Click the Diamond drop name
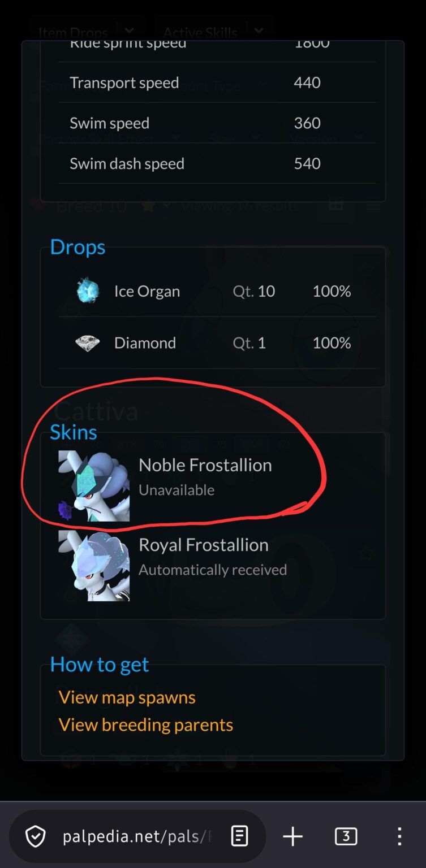This screenshot has height=868, width=426. coord(145,342)
